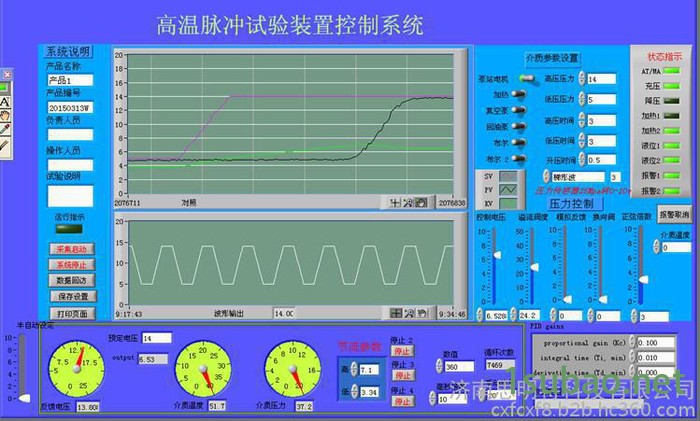This screenshot has height=421, width=700.
Task: Click integral time (Ti) stepper
Action: 632,357
